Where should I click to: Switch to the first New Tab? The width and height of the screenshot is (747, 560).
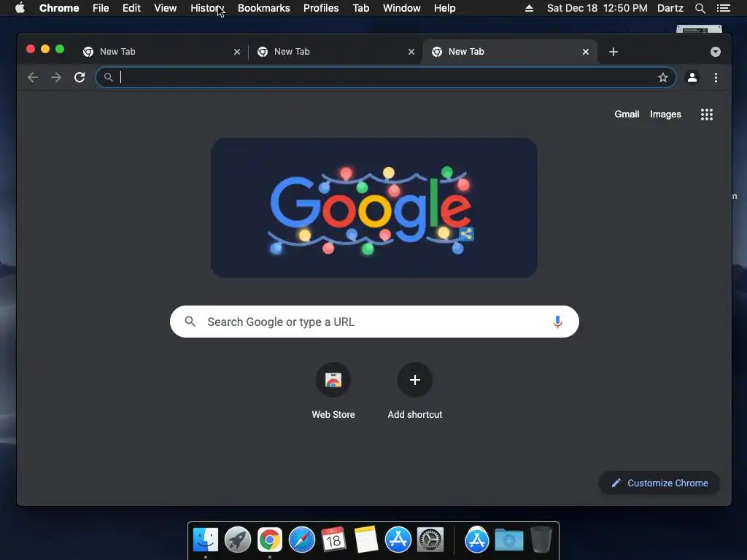[161, 52]
